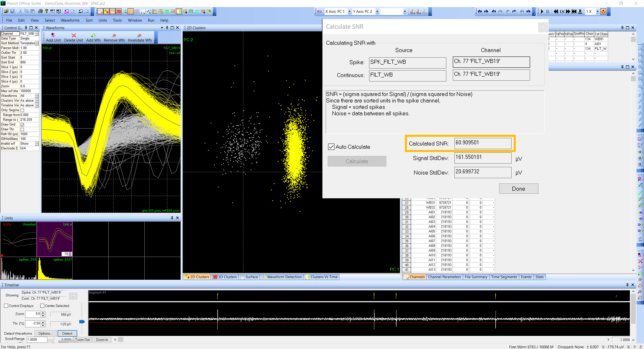644x349 pixels.
Task: Toggle the 3D clusters view icon
Action: tap(119, 12)
